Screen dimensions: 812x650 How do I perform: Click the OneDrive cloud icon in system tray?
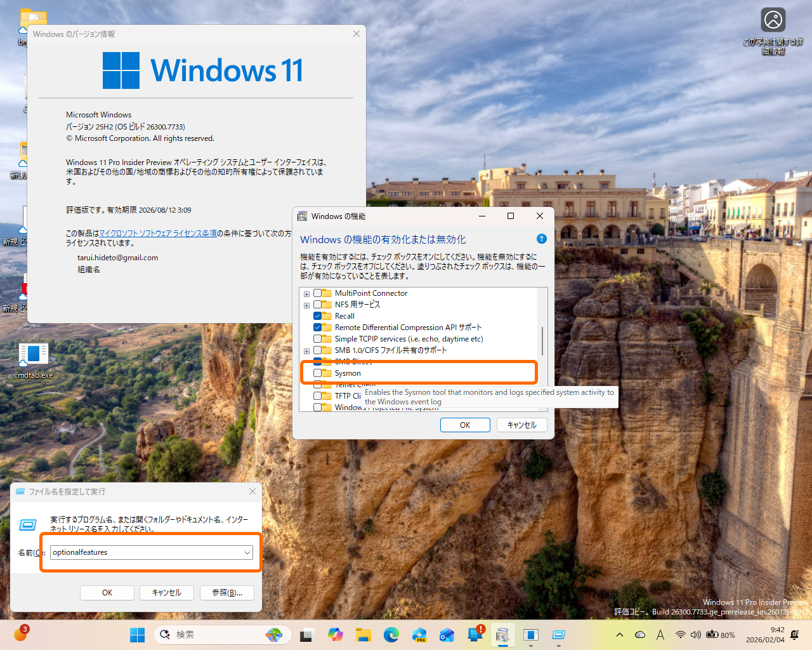coord(639,635)
